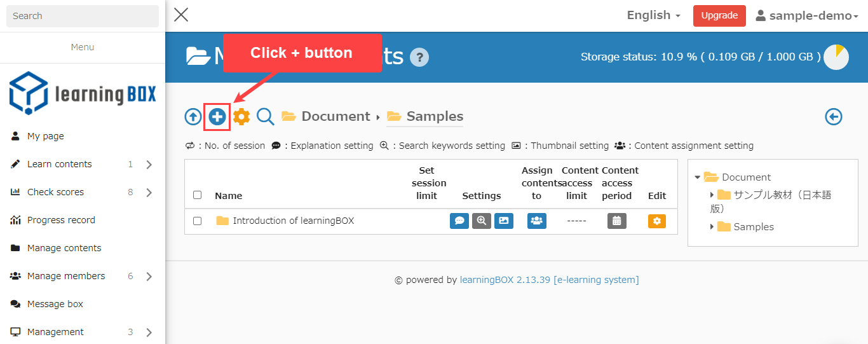The image size is (868, 344).
Task: Open Manage contents in sidebar menu
Action: [64, 248]
